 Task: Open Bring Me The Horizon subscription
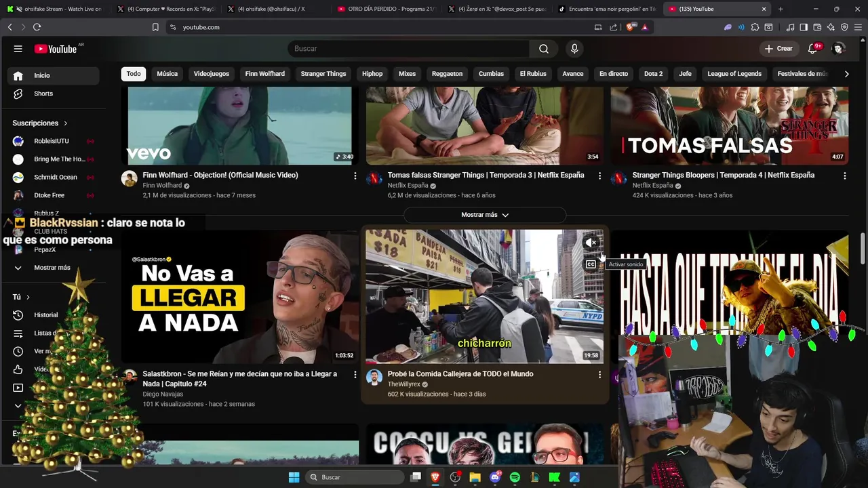click(53, 159)
